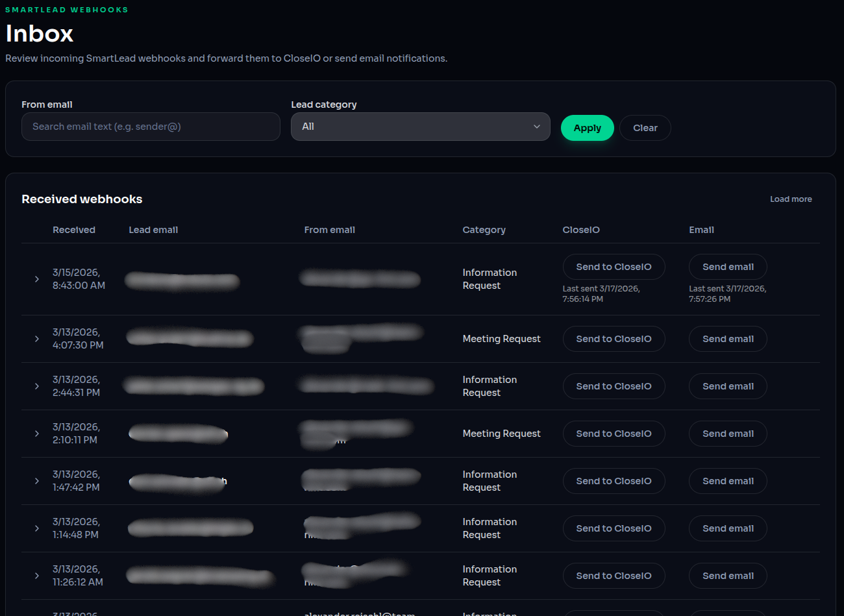The width and height of the screenshot is (844, 616).
Task: Click the Inbox page heading
Action: click(40, 33)
